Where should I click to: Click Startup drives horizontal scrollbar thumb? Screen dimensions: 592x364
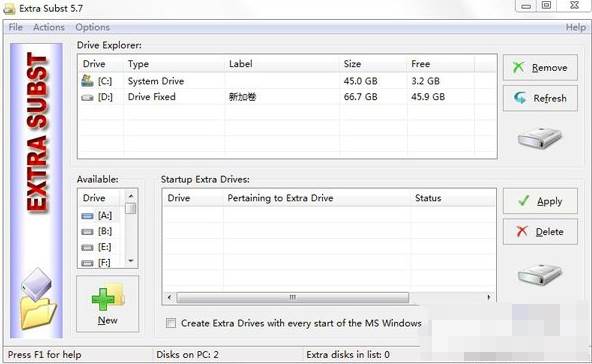(293, 298)
